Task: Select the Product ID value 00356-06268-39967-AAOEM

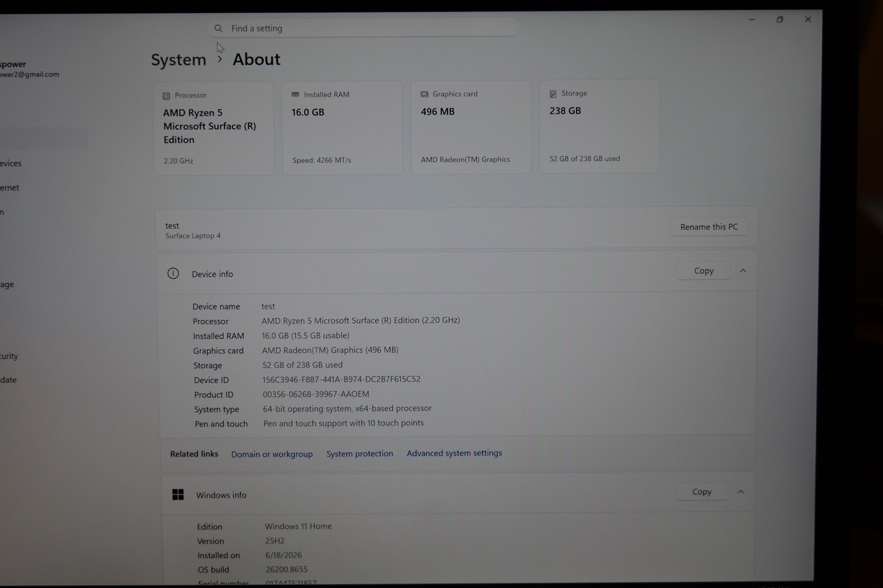Action: 316,394
